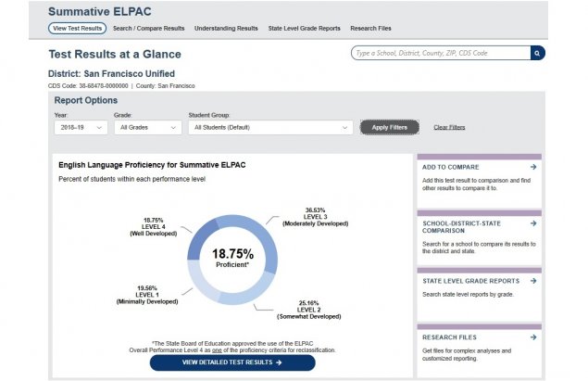The width and height of the screenshot is (588, 381).
Task: Click the magnifying glass search icon
Action: coord(538,53)
